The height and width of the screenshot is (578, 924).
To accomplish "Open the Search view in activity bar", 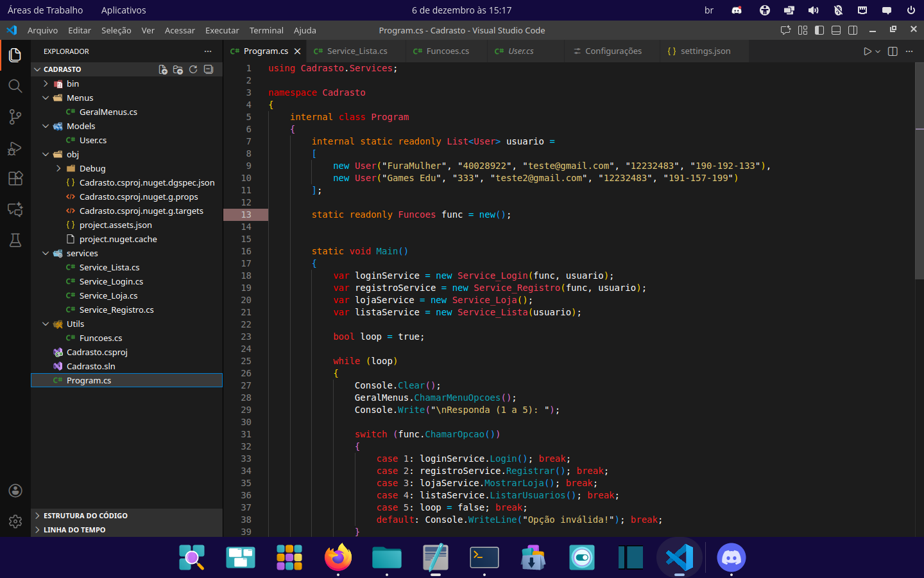I will click(15, 86).
